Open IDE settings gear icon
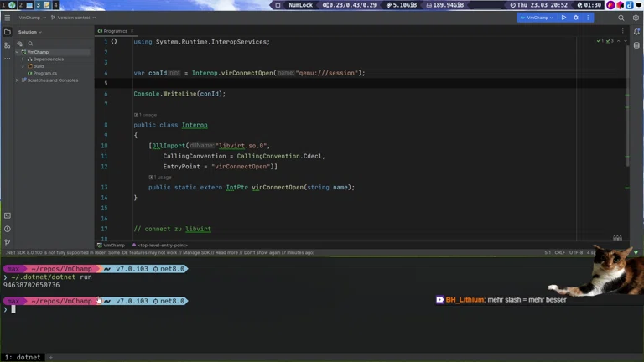The height and width of the screenshot is (362, 644). point(636,18)
